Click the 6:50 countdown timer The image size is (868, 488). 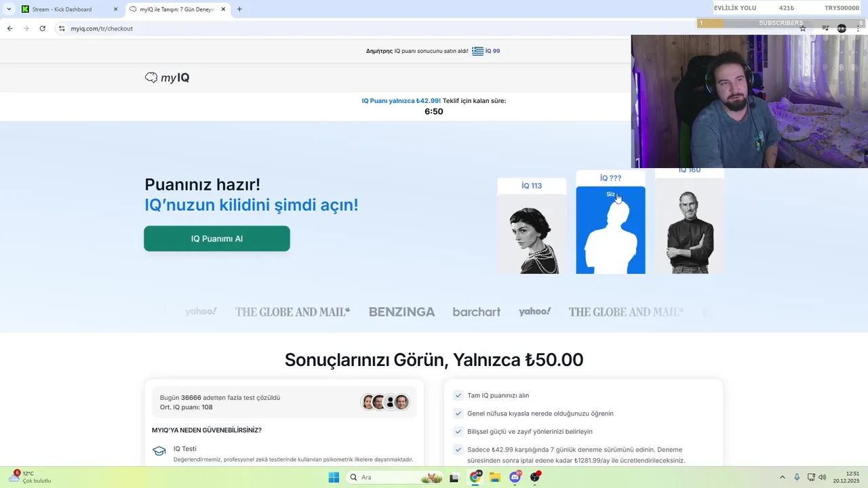point(434,111)
